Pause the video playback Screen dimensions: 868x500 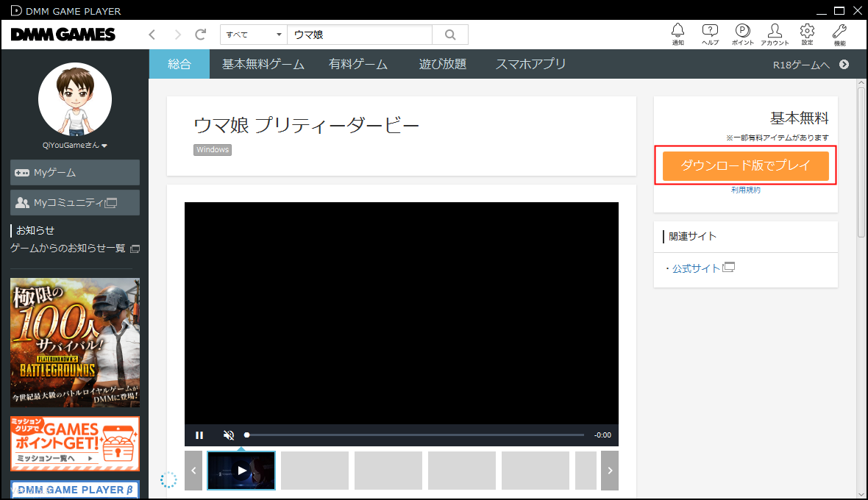tap(199, 435)
